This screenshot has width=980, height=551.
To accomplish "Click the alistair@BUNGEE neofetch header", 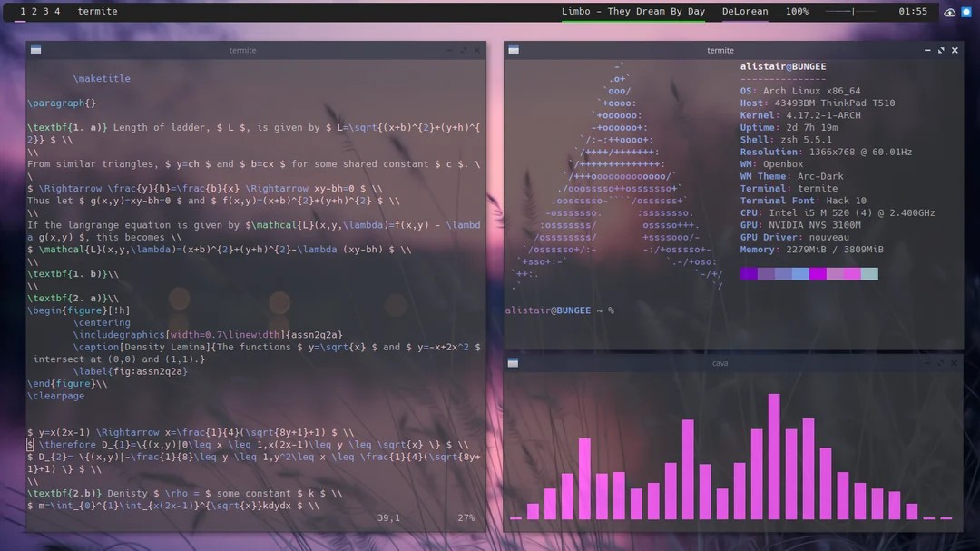I will (x=783, y=66).
